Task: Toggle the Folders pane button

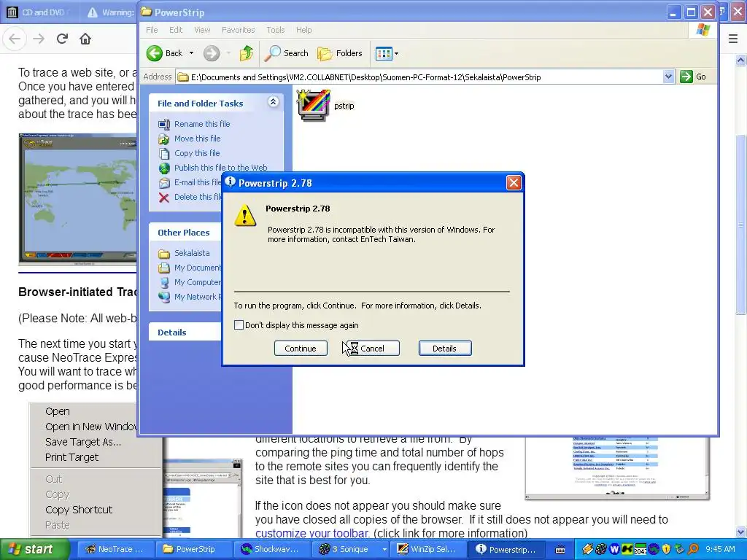Action: (x=340, y=53)
